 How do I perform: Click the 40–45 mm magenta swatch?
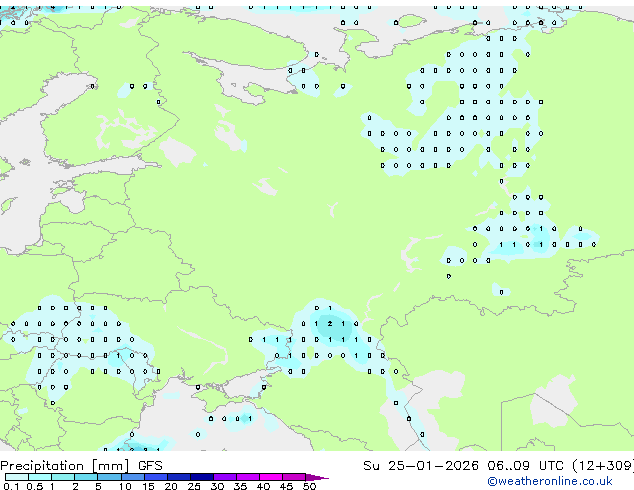point(271,477)
